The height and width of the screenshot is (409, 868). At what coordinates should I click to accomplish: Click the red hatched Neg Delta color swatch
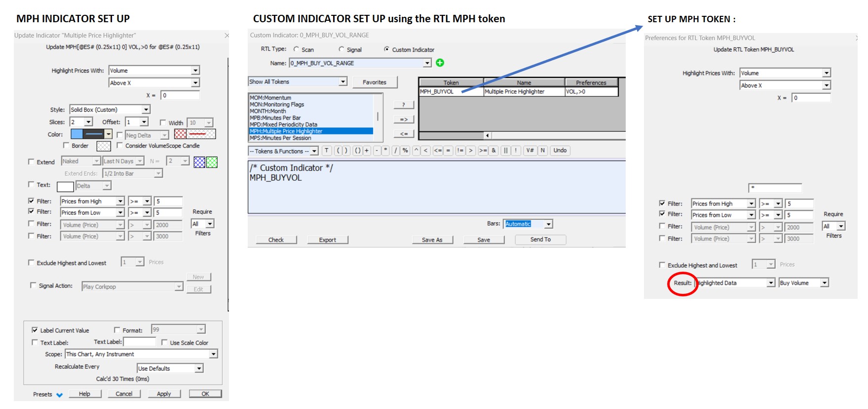click(194, 134)
